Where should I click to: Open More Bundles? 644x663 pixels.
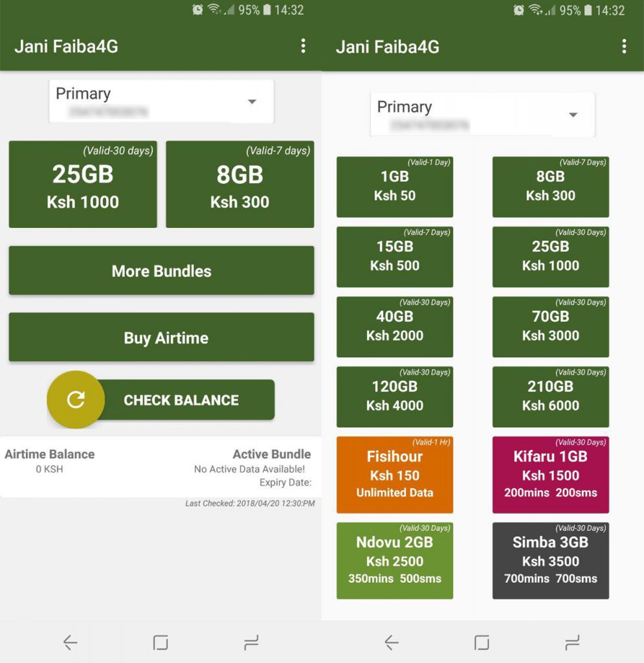click(161, 271)
